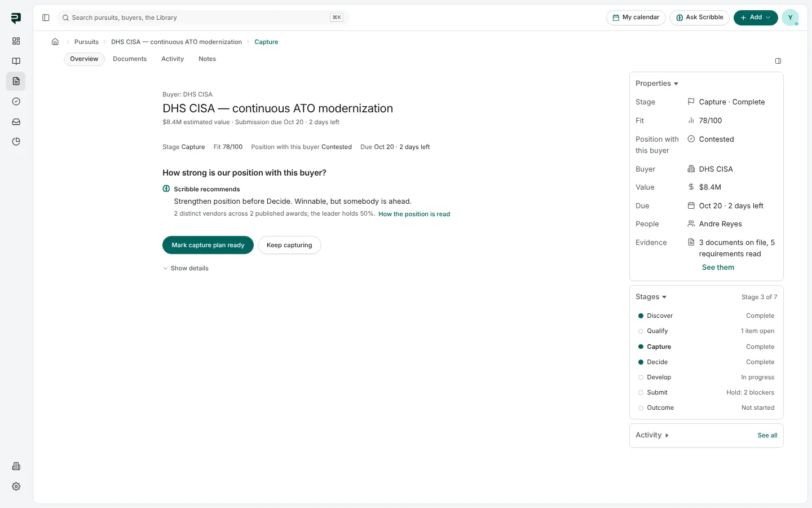Open the Library book icon in sidebar
The image size is (812, 508).
[x=16, y=62]
